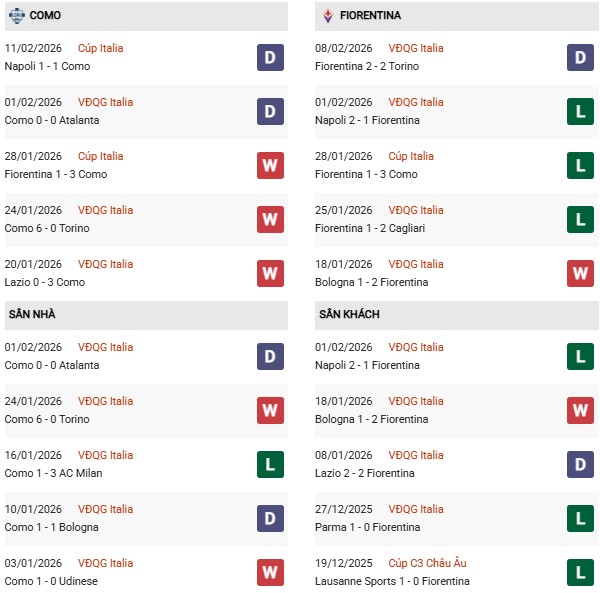Click the Como team logo icon

pyautogui.click(x=17, y=16)
